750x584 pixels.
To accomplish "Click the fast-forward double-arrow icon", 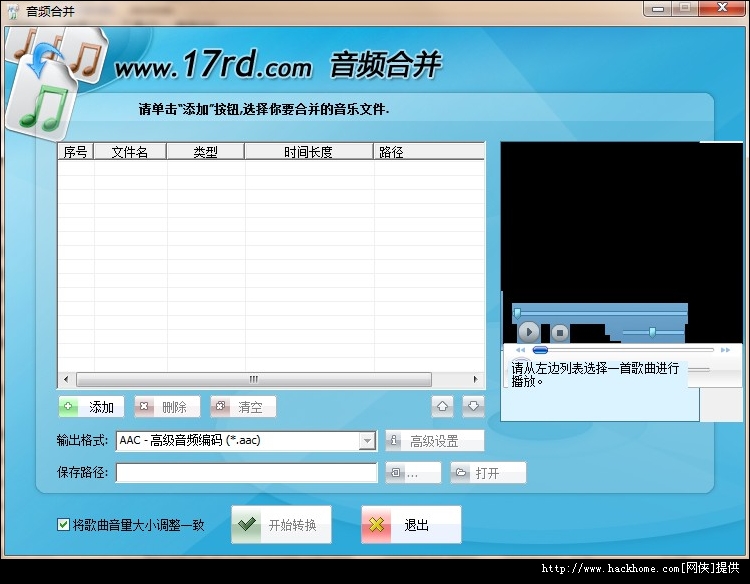I will (x=725, y=350).
